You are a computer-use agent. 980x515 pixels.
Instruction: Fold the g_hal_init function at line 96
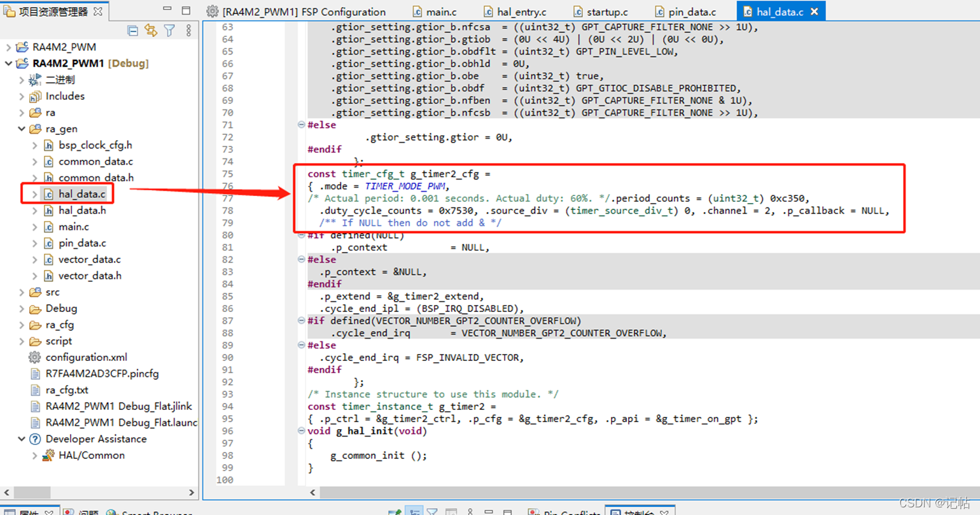[x=302, y=430]
